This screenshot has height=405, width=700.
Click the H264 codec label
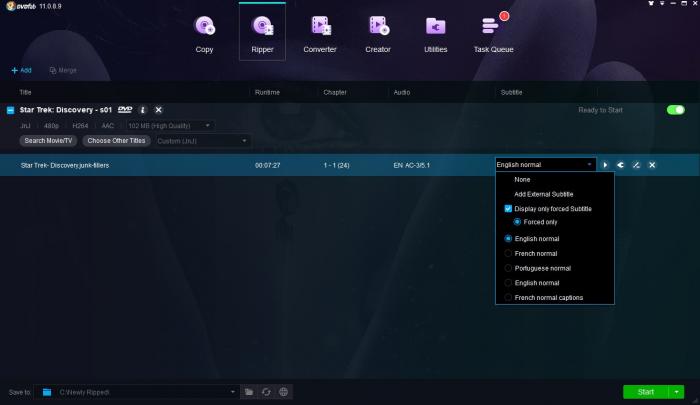[80, 126]
